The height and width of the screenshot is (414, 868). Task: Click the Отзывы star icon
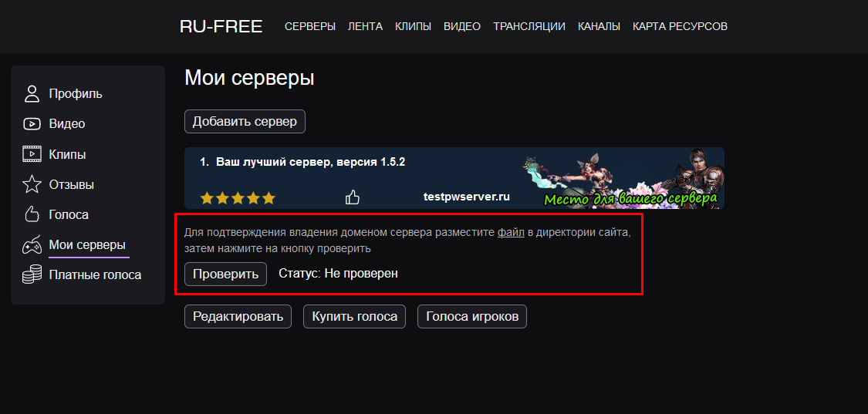click(32, 184)
